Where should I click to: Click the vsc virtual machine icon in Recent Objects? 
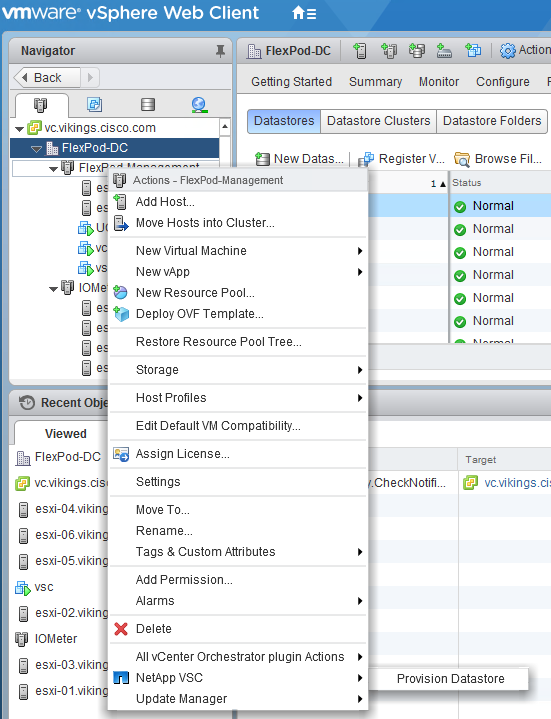[x=22, y=587]
